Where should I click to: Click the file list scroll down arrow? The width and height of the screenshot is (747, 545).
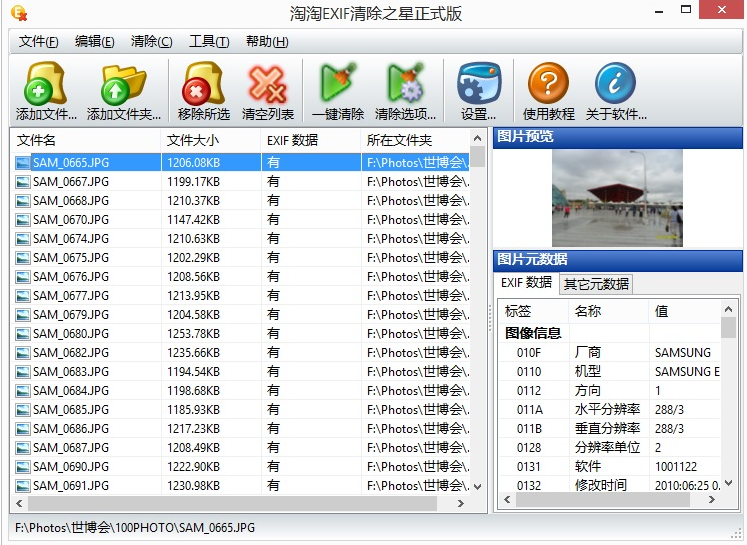477,487
